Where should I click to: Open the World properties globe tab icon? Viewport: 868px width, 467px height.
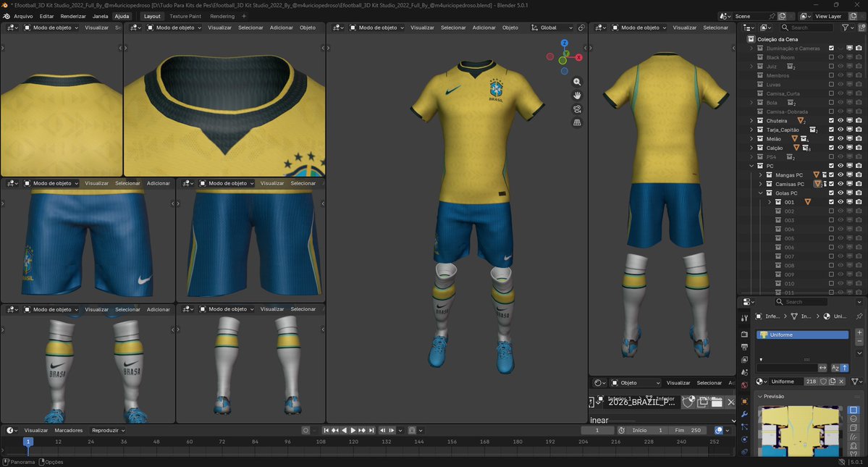744,385
